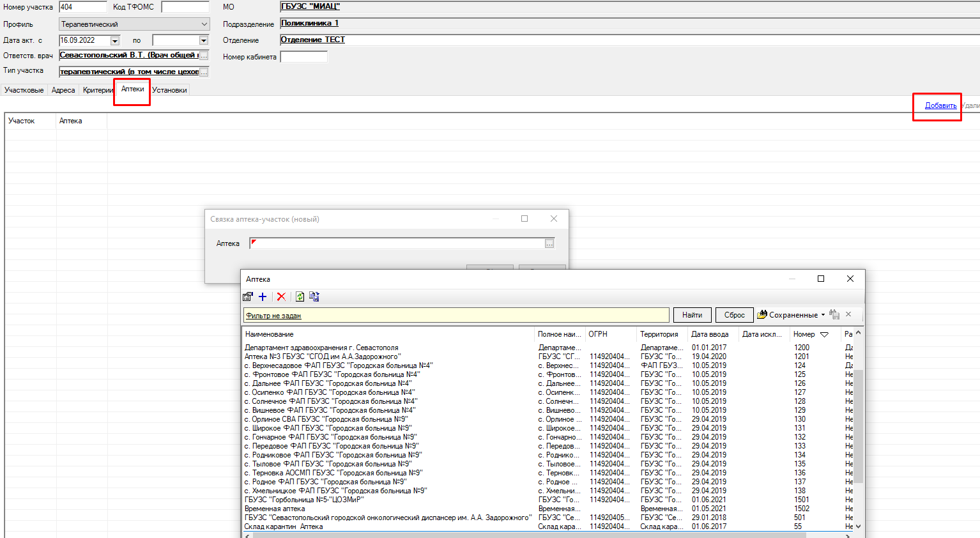Click the save filter icon beside Сохраненные
This screenshot has width=980, height=538.
(834, 314)
